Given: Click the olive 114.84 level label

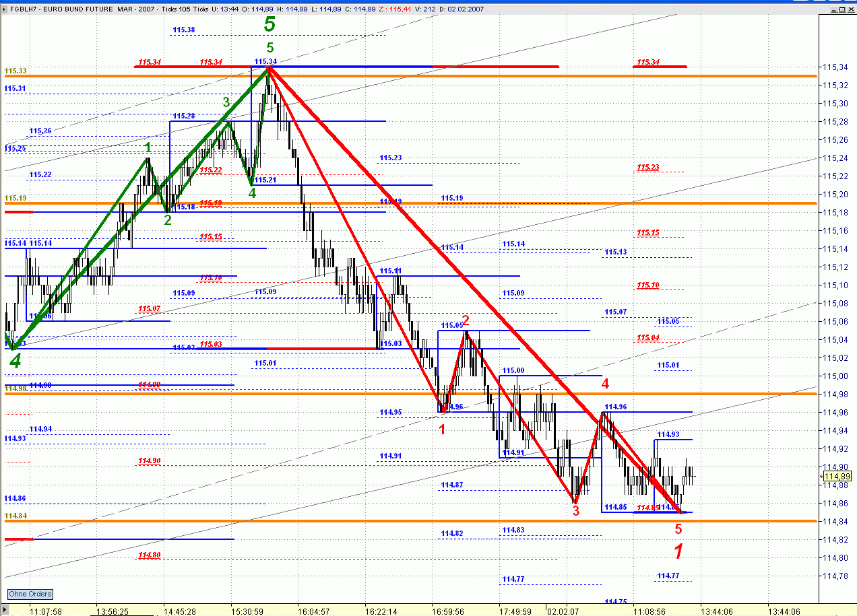Looking at the screenshot, I should coord(15,516).
